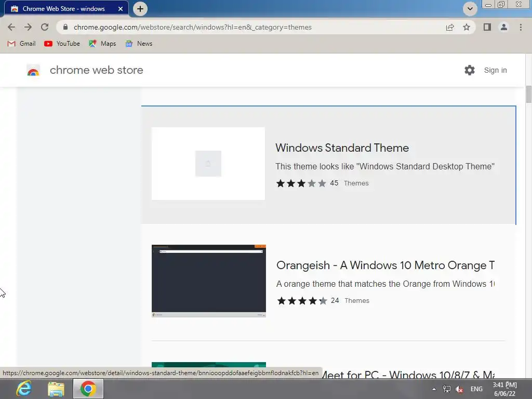Share this page using the share icon

click(x=450, y=27)
